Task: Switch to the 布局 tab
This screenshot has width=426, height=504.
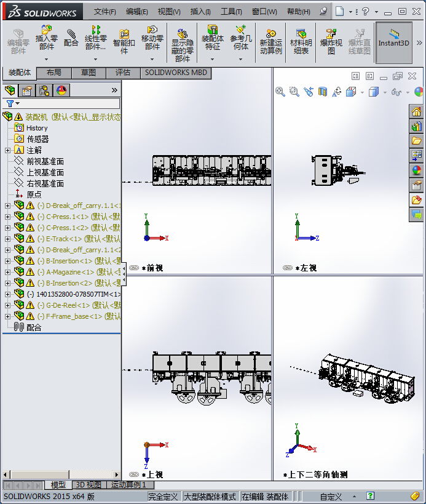Action: point(54,73)
